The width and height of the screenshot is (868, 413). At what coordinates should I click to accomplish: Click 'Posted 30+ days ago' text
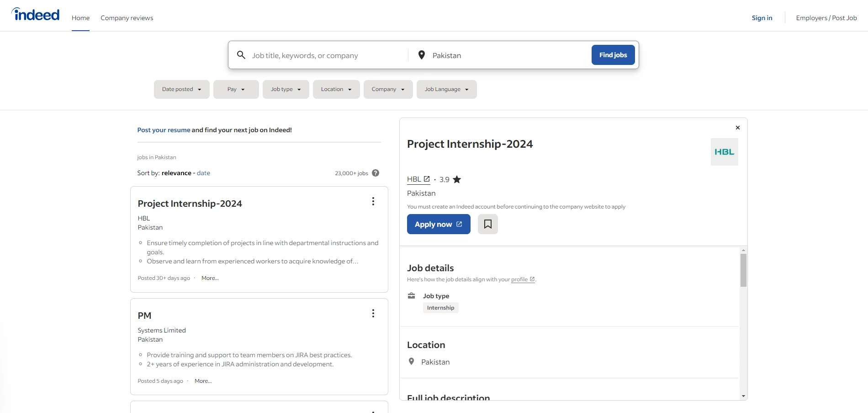(164, 278)
